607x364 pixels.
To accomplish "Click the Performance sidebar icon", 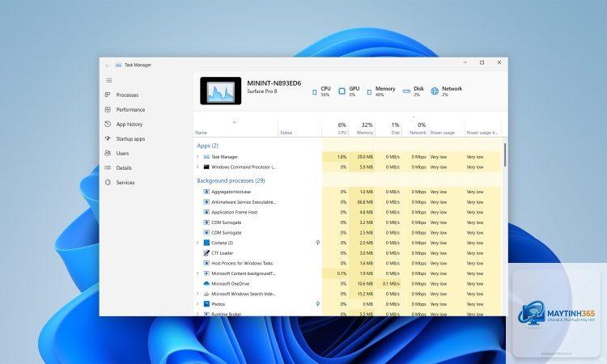I will [108, 109].
